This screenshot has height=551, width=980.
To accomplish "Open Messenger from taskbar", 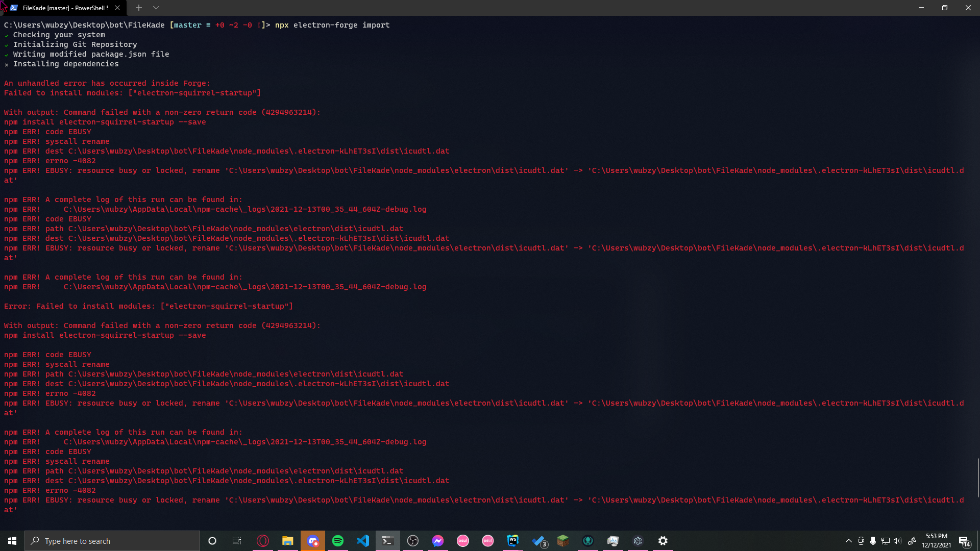I will [x=438, y=541].
